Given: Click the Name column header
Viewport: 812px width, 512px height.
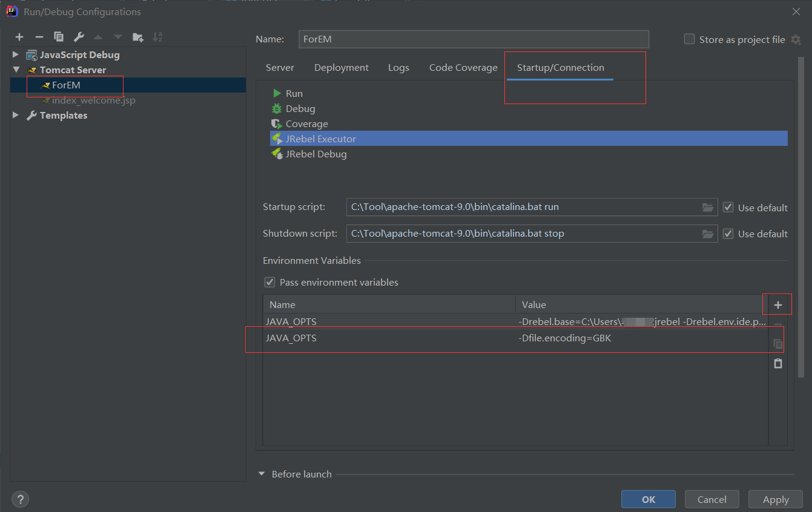Looking at the screenshot, I should click(x=389, y=304).
